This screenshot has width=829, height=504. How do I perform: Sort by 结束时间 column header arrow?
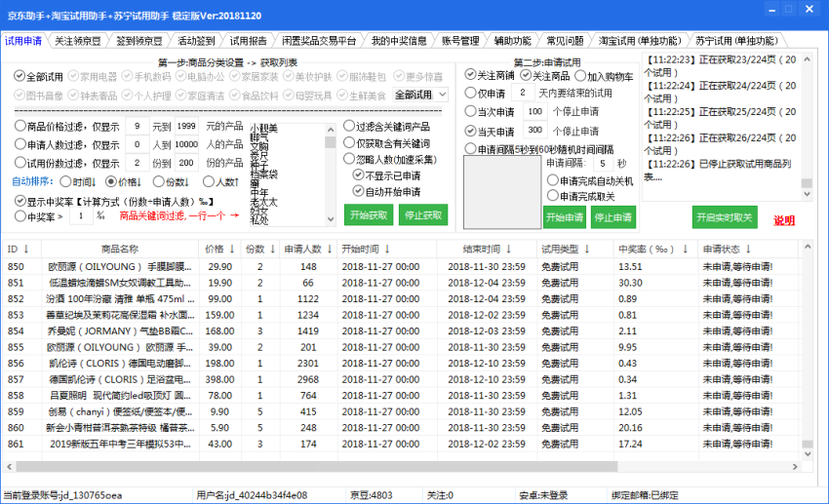[x=508, y=249]
